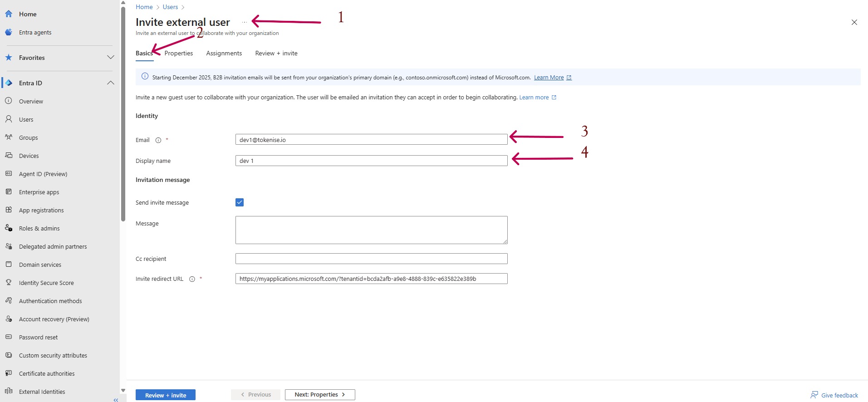Switch to the Properties tab
Viewport: 868px width, 402px height.
click(179, 53)
